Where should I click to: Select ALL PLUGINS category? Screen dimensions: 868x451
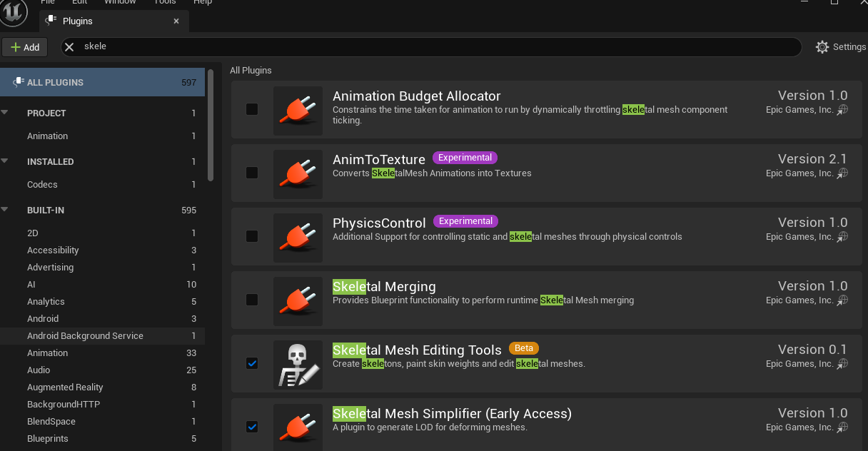102,82
